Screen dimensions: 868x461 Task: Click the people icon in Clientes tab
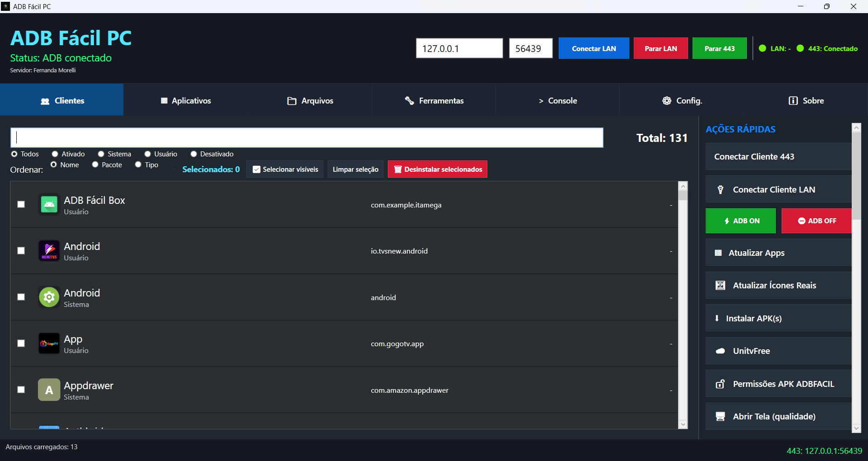pos(45,101)
